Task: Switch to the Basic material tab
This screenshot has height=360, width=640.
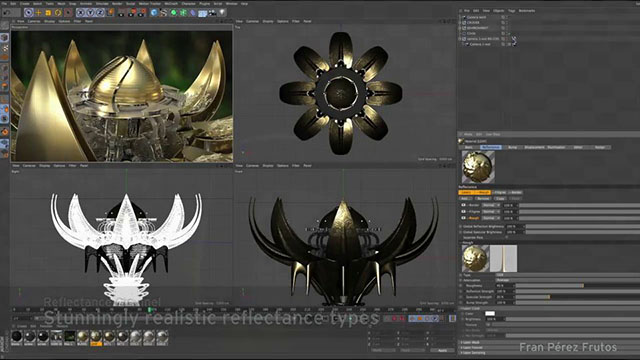Action: pyautogui.click(x=469, y=147)
